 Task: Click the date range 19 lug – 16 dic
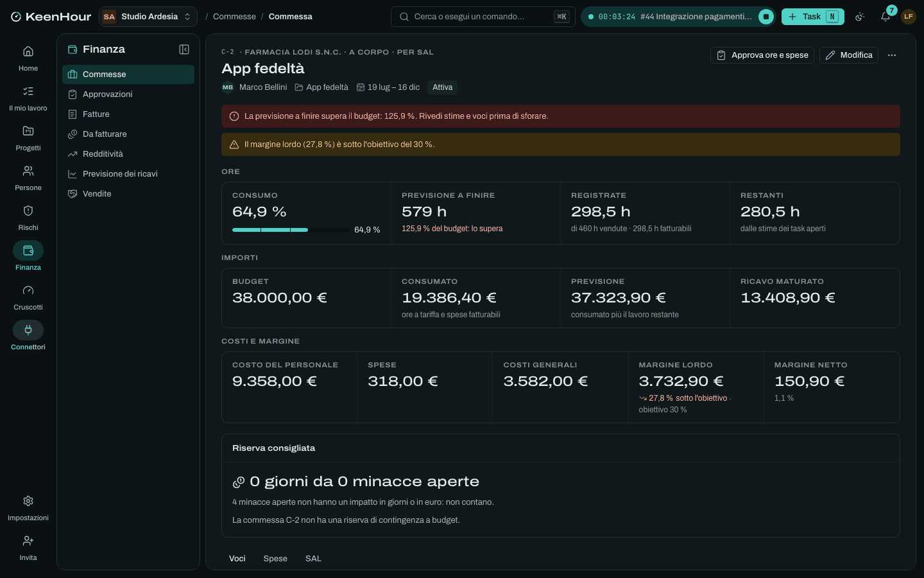tap(388, 87)
